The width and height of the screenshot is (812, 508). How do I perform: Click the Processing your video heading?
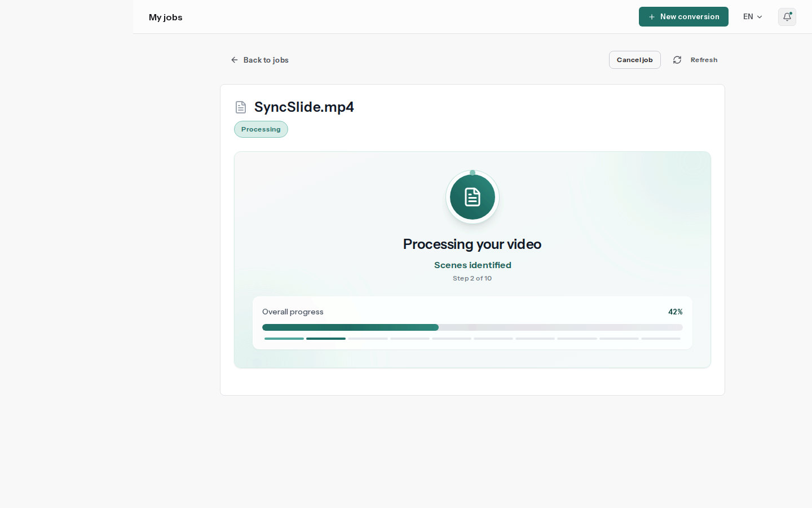[473, 244]
